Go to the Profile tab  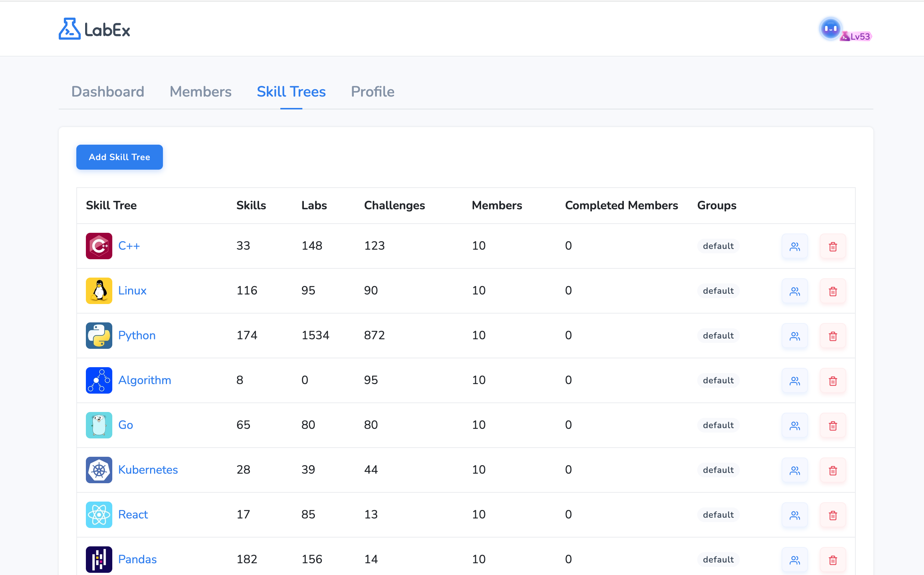[372, 92]
